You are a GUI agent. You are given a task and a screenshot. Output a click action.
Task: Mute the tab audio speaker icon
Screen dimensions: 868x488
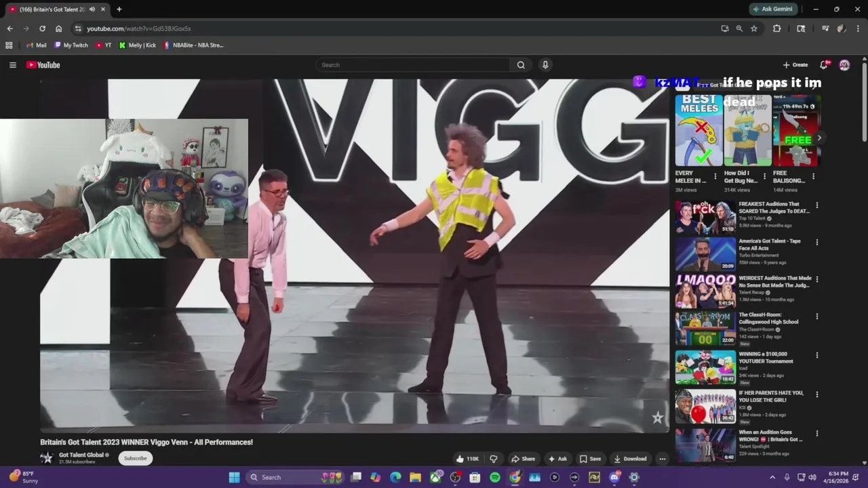coord(92,9)
